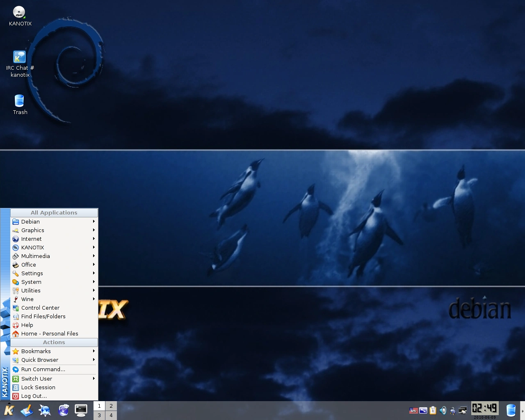Screen dimensions: 525x420
Task: Click the digital clock on the panel
Action: 484,408
